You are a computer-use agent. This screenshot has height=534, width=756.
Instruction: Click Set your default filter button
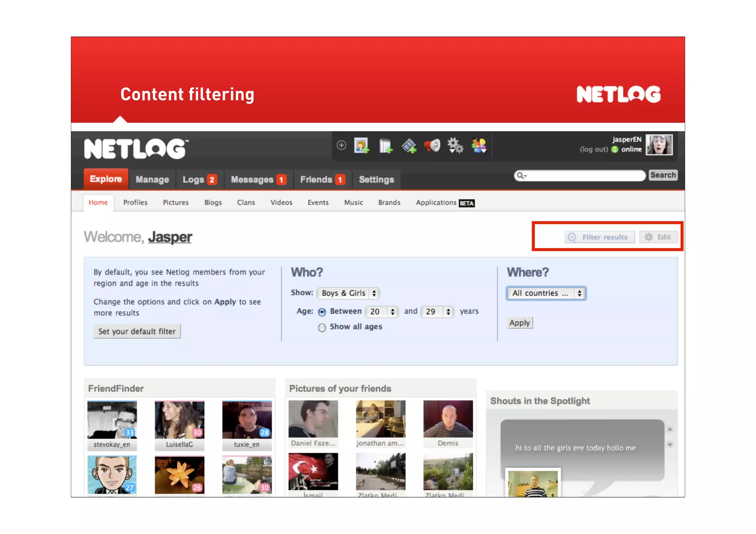pos(137,331)
